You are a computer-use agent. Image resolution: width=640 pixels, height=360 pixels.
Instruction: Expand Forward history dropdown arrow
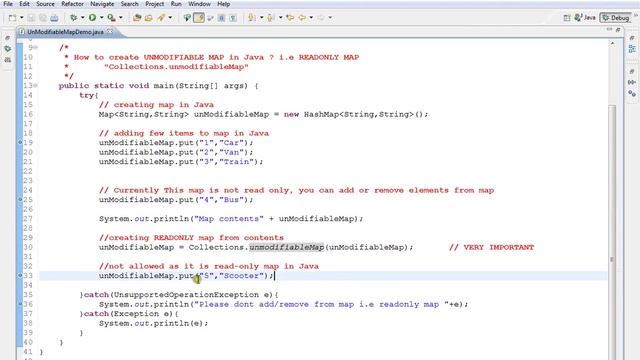[330, 18]
